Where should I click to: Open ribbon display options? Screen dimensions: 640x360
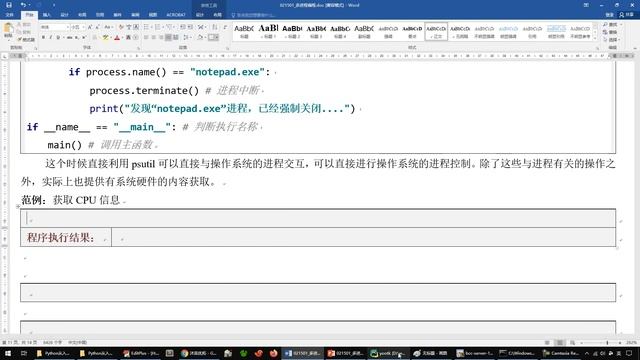click(586, 5)
